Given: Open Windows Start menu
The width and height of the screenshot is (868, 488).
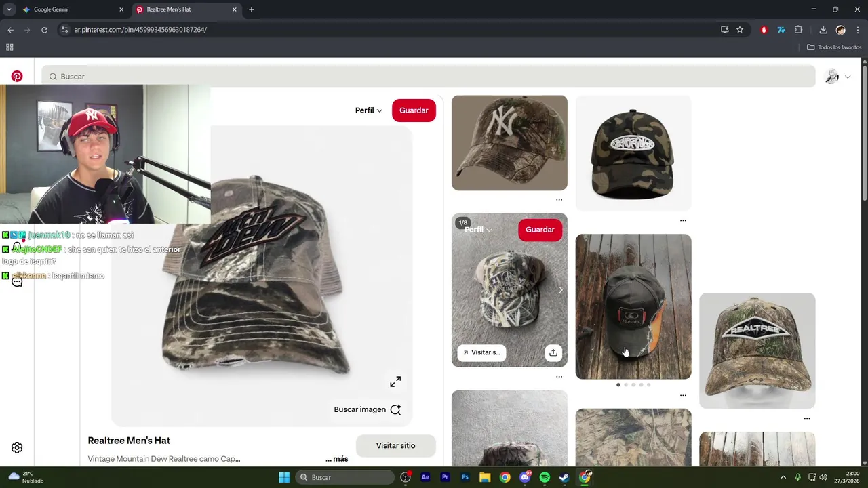Looking at the screenshot, I should click(x=284, y=477).
